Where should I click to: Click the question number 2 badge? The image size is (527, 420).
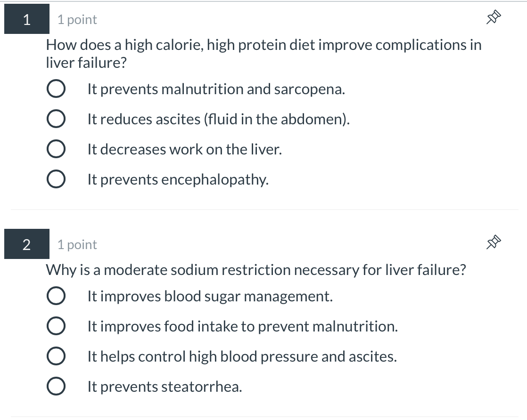pos(27,244)
